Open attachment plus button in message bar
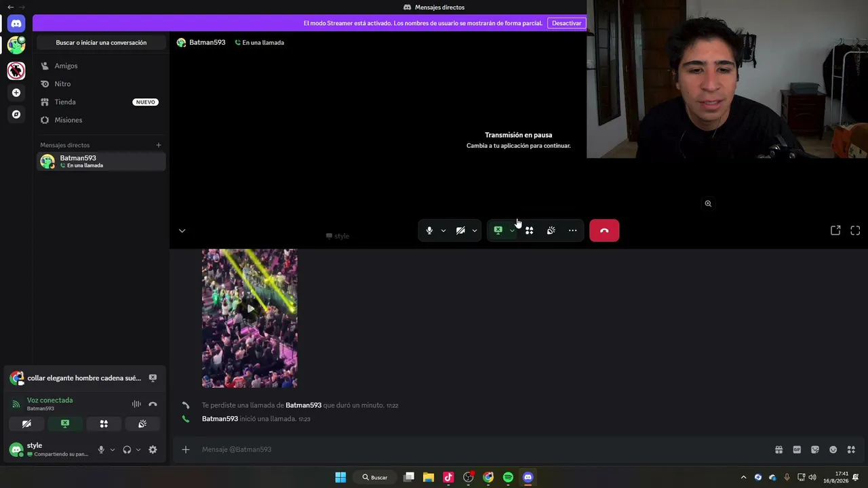Image resolution: width=868 pixels, height=488 pixels. [x=185, y=449]
